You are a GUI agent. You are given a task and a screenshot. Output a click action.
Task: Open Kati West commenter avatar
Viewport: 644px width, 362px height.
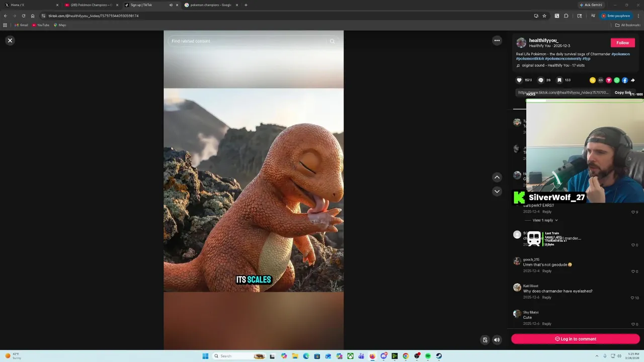(517, 288)
